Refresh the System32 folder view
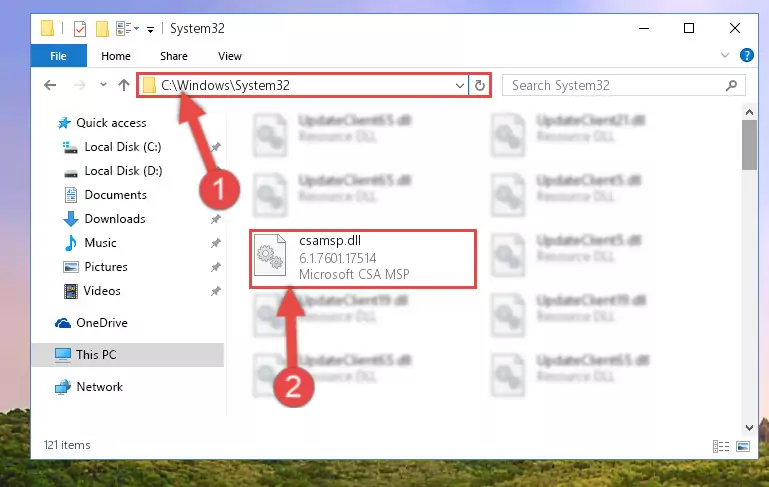 [x=480, y=85]
